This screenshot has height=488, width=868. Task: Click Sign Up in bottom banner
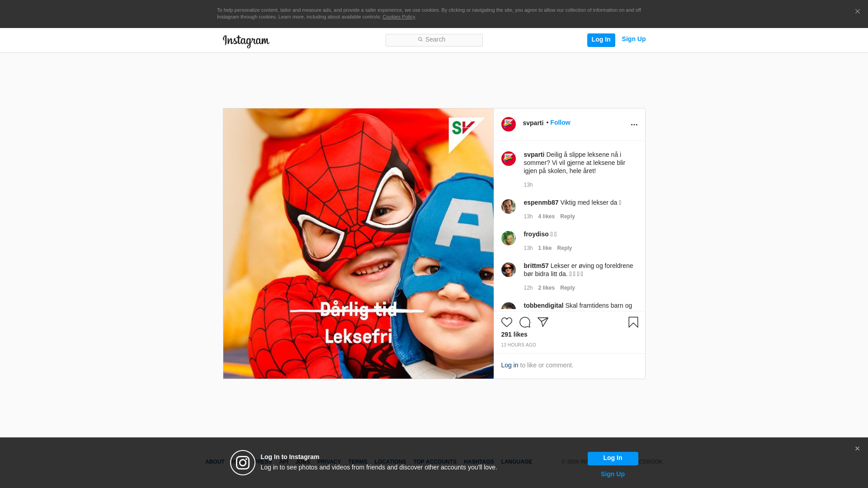613,474
